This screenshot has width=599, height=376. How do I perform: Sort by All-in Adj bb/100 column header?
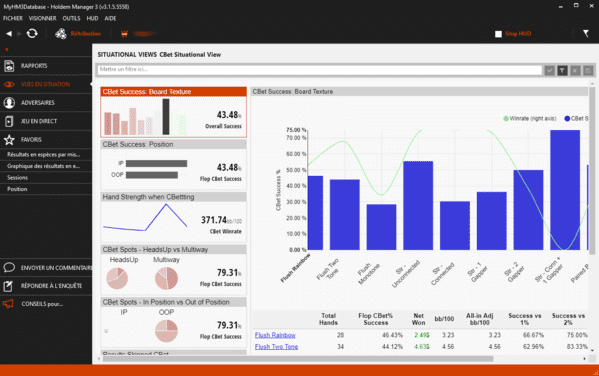click(479, 319)
